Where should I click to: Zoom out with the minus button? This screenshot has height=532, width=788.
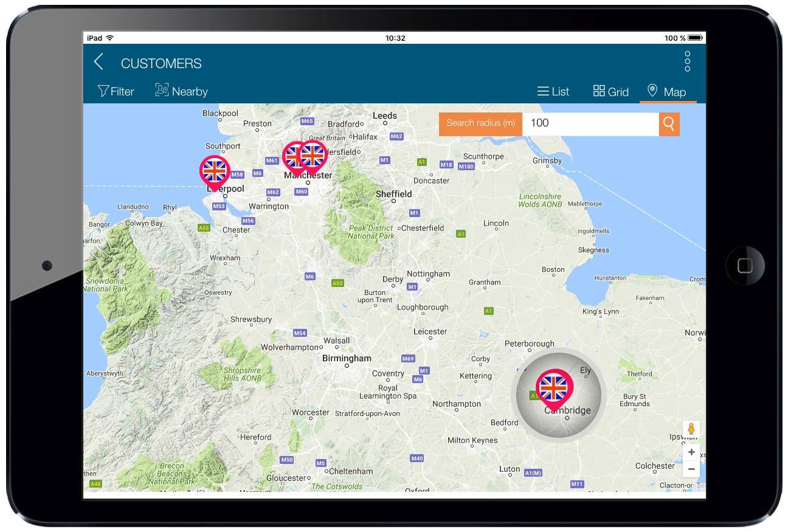691,469
